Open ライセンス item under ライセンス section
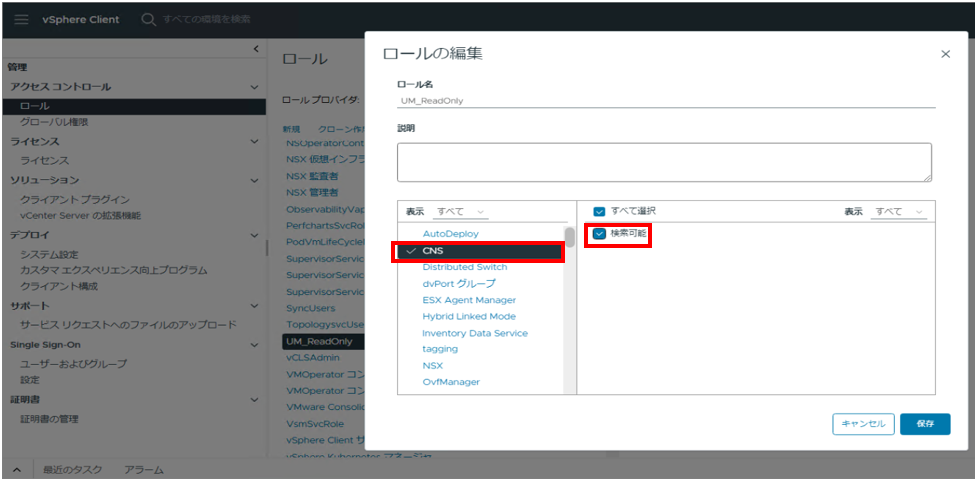This screenshot has width=975, height=481. pos(44,161)
